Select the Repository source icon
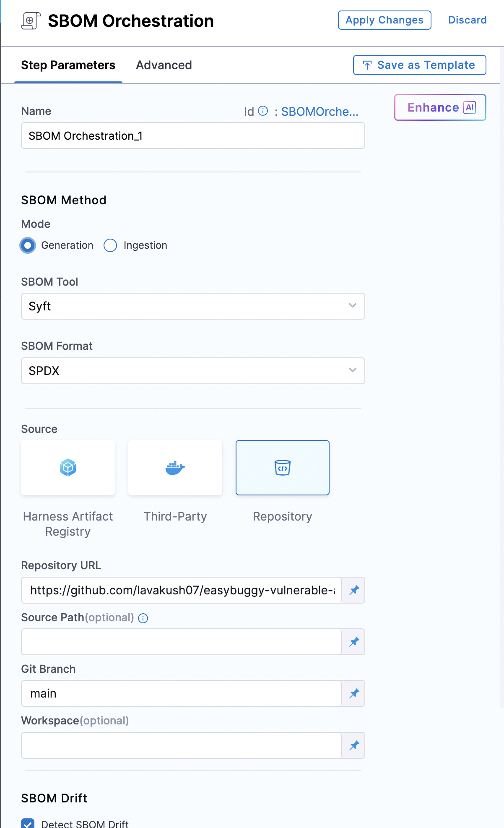 tap(282, 467)
